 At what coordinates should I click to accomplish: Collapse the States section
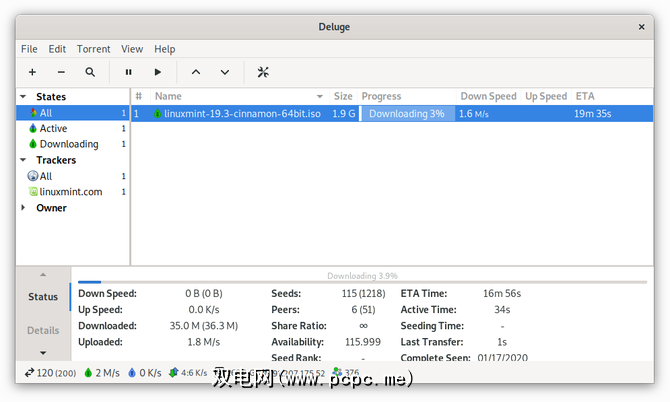(23, 97)
